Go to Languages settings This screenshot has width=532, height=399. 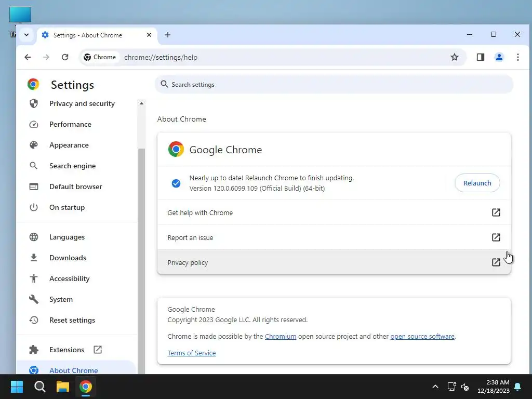tap(77, 237)
